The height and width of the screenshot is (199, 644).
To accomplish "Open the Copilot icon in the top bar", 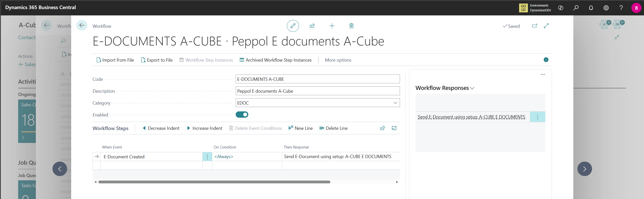I will [561, 8].
